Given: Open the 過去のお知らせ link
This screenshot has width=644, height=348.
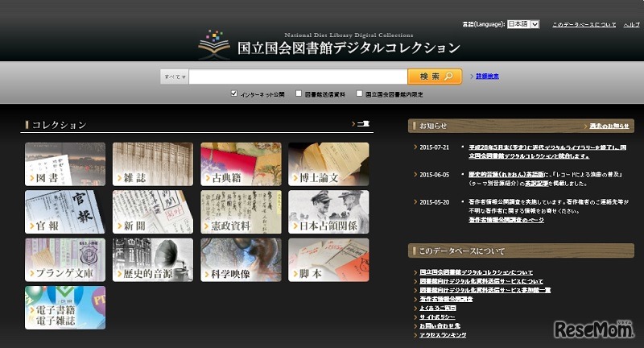Looking at the screenshot, I should coord(609,126).
